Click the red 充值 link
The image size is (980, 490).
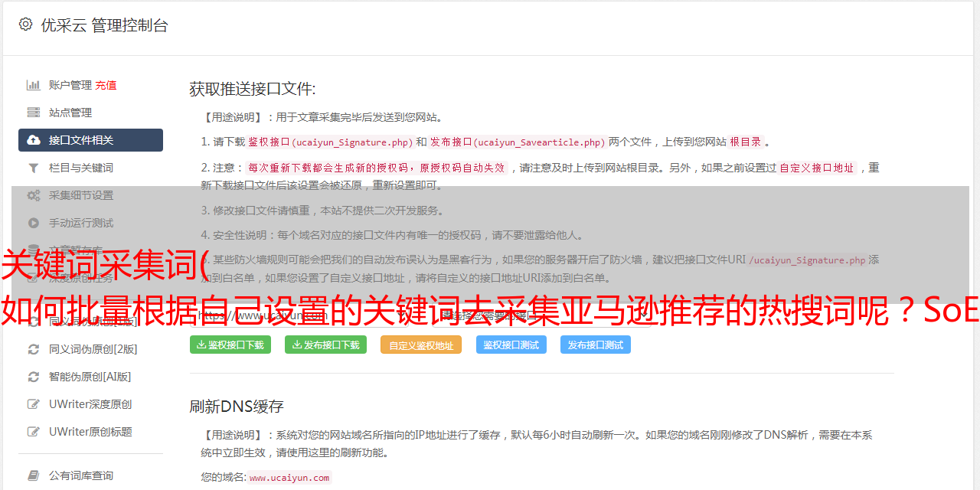(106, 85)
